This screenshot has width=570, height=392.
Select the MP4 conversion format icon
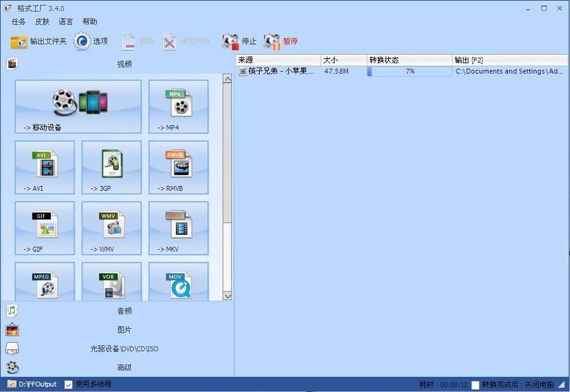click(x=178, y=106)
